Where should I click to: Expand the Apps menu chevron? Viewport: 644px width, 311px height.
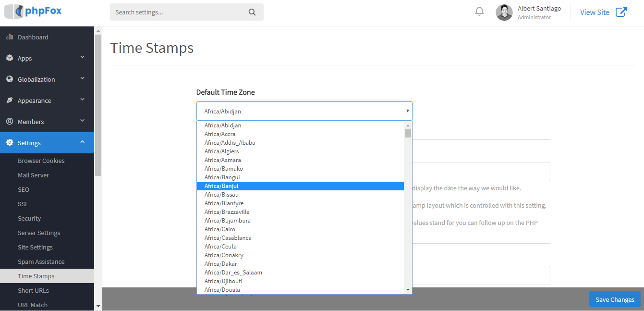pyautogui.click(x=82, y=58)
